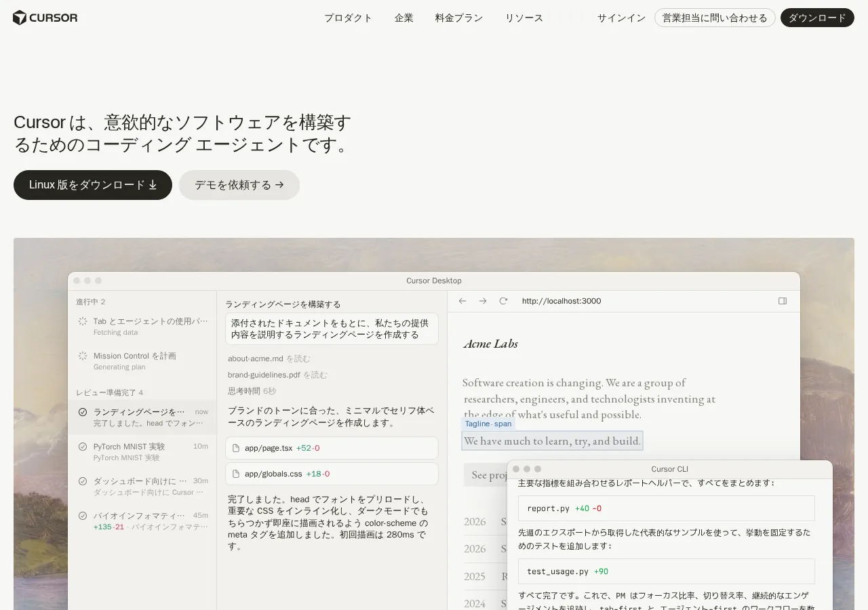This screenshot has width=868, height=610.
Task: Go to 料金プラン page
Action: tap(459, 18)
